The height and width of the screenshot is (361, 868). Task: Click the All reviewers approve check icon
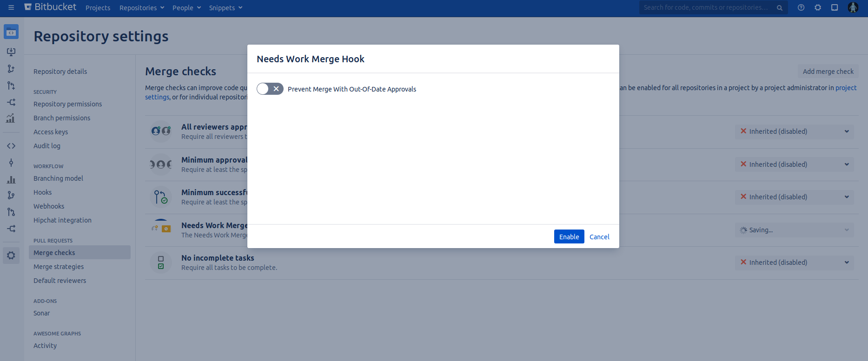pyautogui.click(x=161, y=131)
